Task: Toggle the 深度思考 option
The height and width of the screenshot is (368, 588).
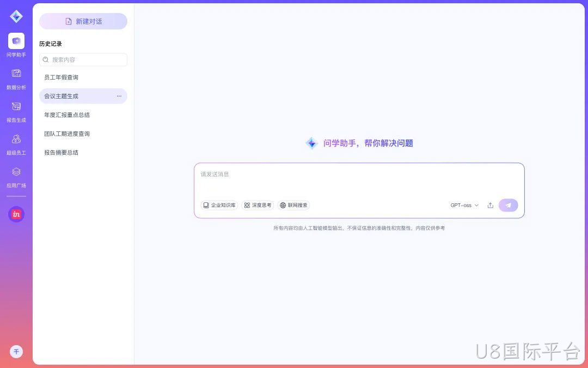Action: (x=258, y=206)
